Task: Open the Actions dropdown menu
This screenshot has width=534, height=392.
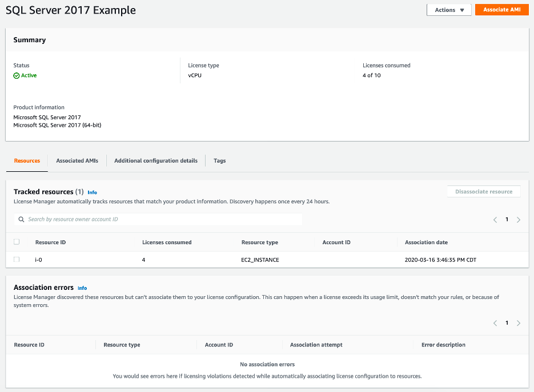Action: tap(449, 10)
